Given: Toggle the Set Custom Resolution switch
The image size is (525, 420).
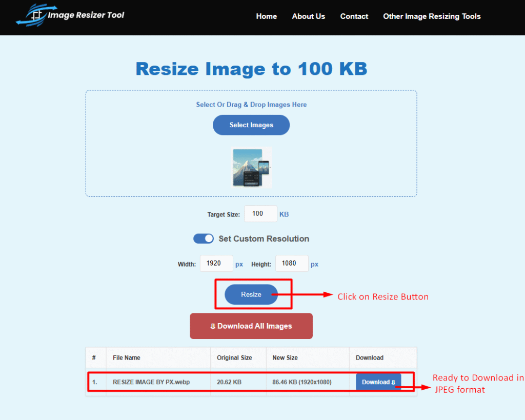Looking at the screenshot, I should [x=204, y=238].
